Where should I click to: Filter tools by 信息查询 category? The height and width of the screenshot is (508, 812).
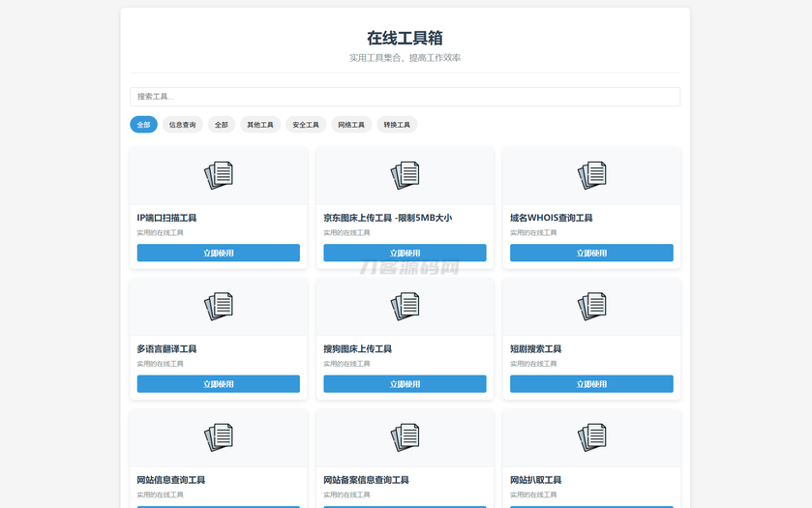pos(182,125)
